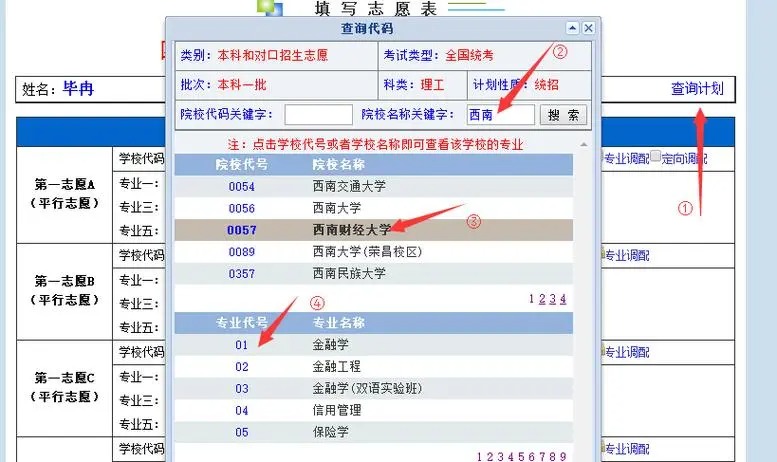Select 西南民族大学 in the school list
777x462 pixels.
point(349,274)
